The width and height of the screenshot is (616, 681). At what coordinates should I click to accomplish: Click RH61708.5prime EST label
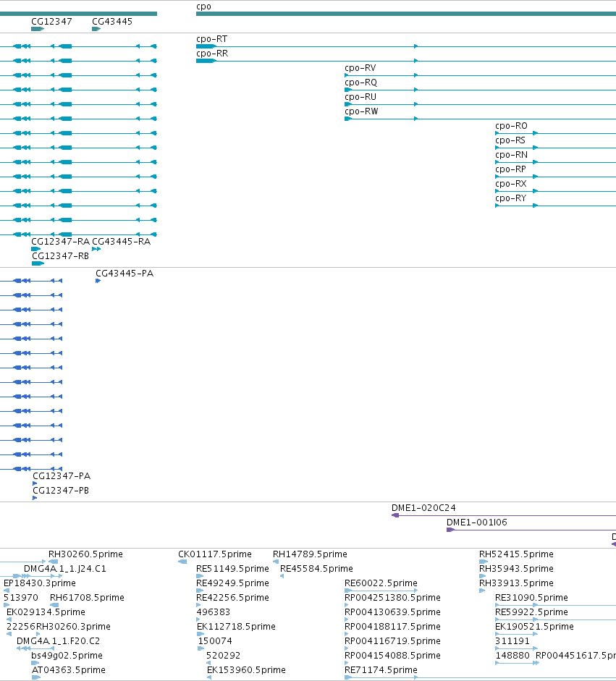(87, 598)
